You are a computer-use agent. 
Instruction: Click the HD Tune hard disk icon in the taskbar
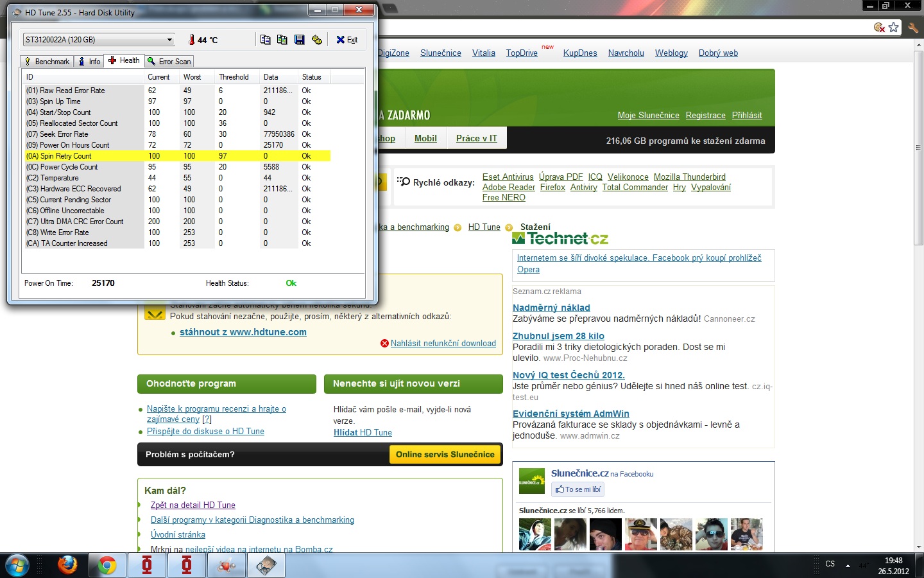click(x=266, y=565)
